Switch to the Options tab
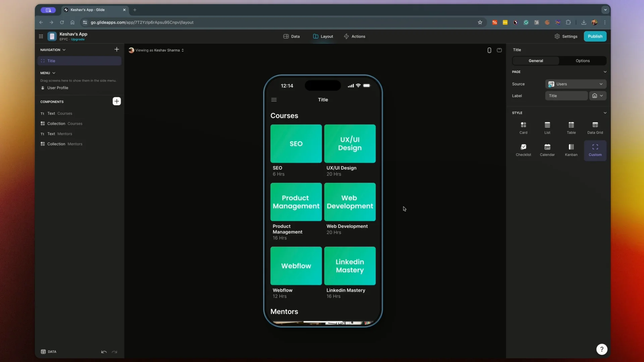This screenshot has width=644, height=362. [583, 61]
